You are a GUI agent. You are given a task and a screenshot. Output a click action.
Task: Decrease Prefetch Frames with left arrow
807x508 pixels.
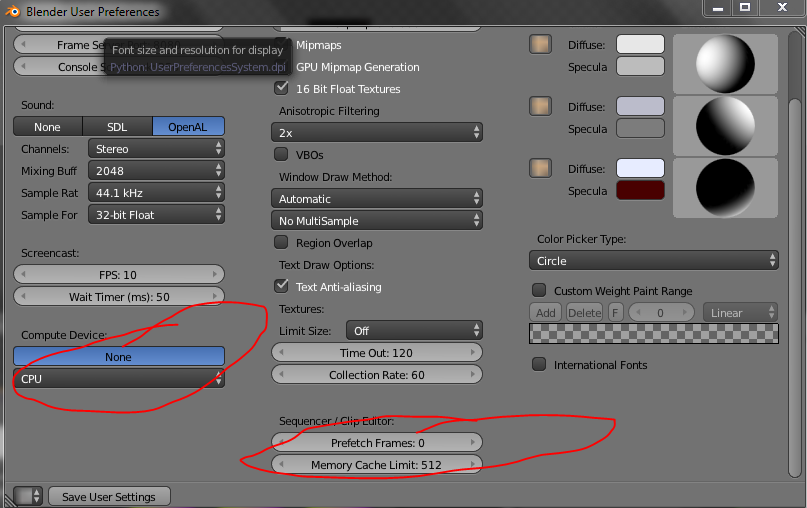point(281,443)
